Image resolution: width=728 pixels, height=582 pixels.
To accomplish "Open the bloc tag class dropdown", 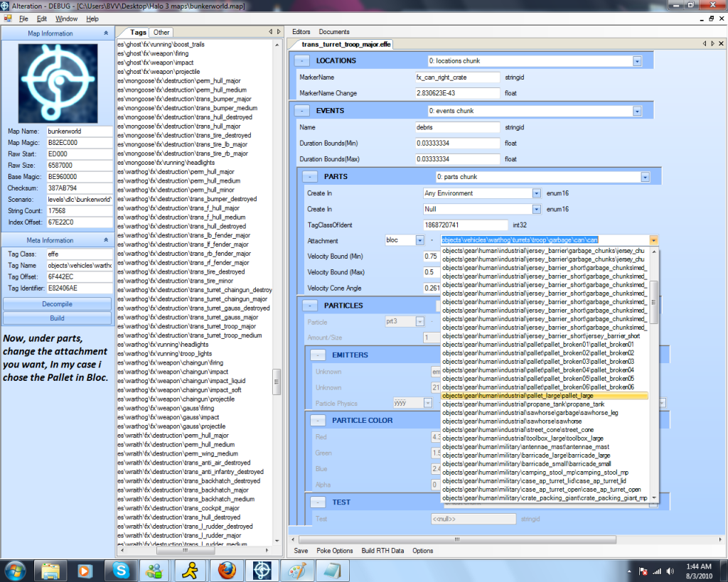I will [419, 240].
